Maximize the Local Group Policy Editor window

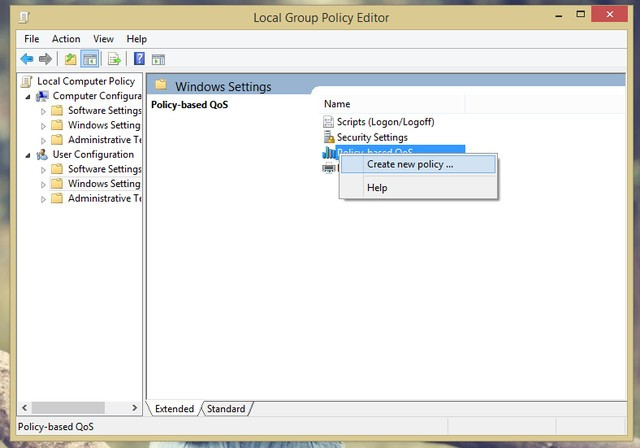tap(580, 14)
